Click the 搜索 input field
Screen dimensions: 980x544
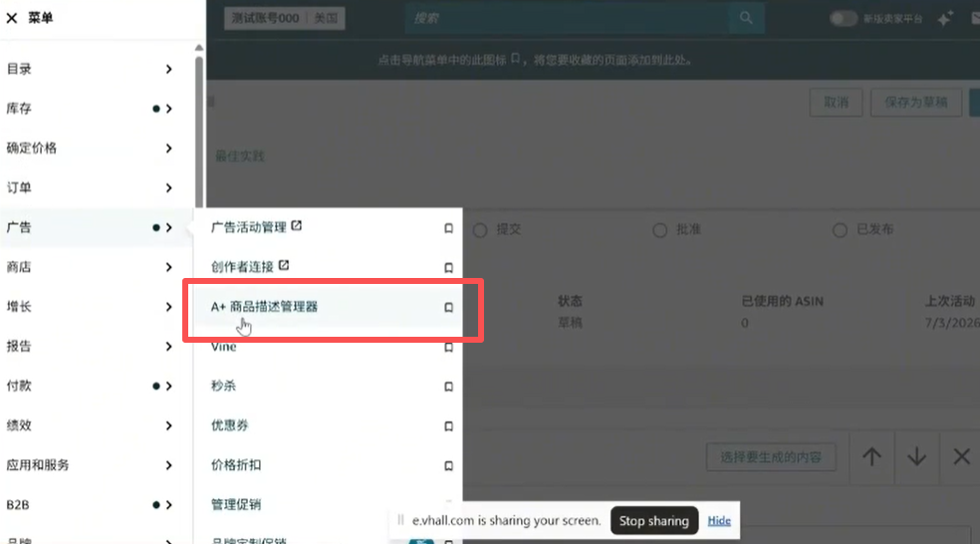pos(567,18)
